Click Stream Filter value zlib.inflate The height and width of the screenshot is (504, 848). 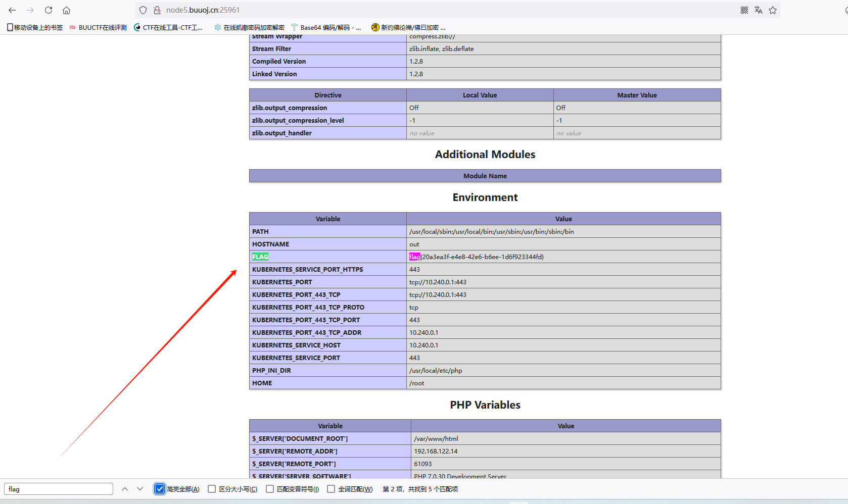442,48
